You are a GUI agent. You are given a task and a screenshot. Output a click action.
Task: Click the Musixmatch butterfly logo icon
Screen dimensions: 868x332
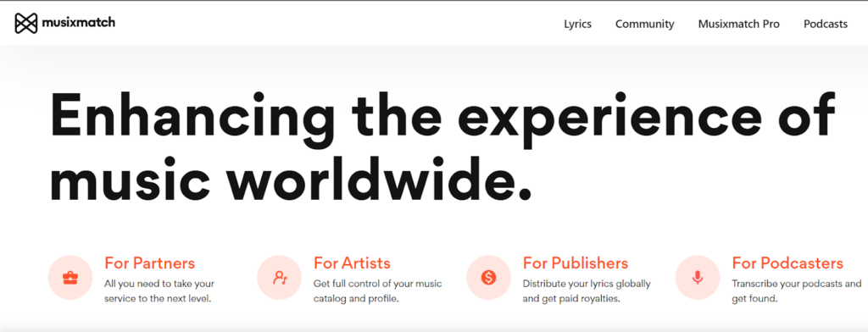26,23
